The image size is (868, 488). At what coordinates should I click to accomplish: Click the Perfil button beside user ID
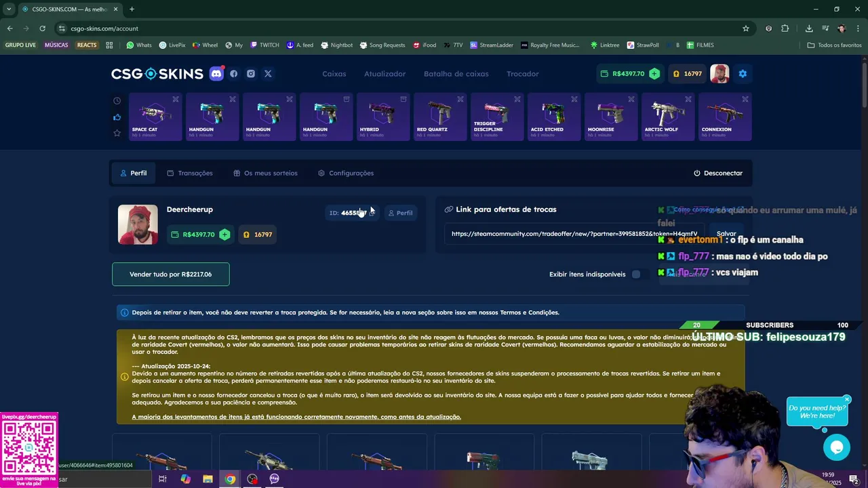coord(400,213)
